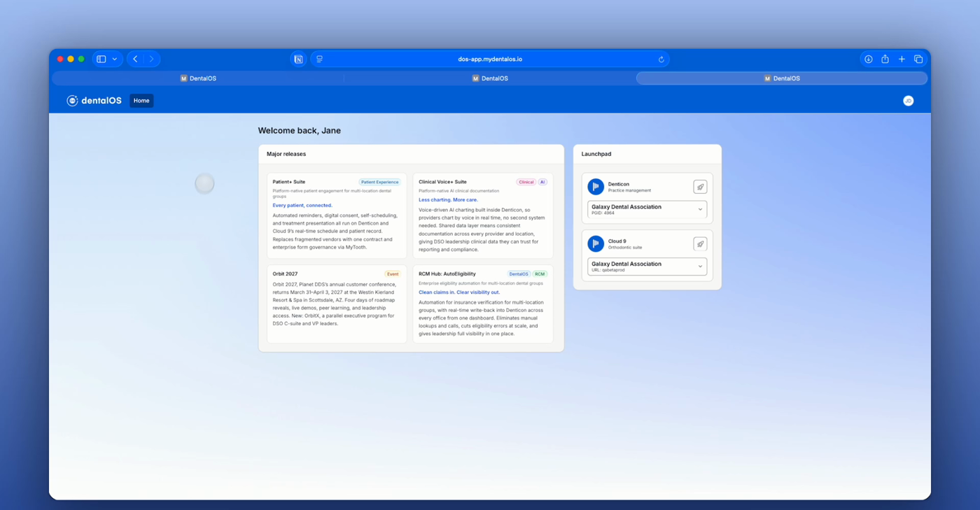Reload the dos-app.mydentalos.io page

coord(661,59)
